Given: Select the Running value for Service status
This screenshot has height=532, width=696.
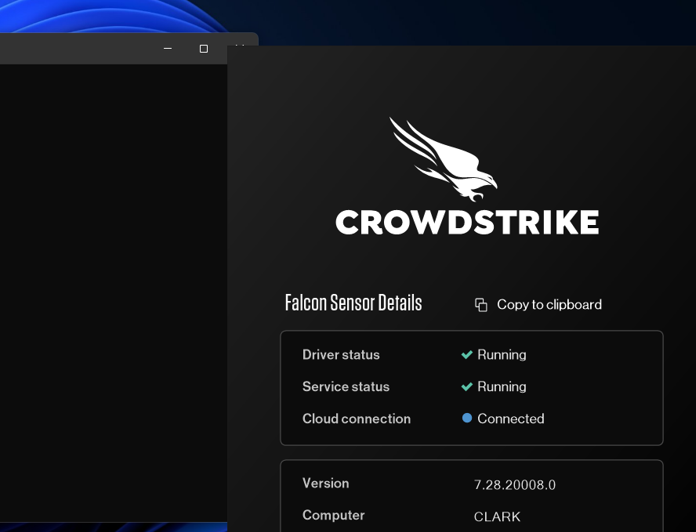Looking at the screenshot, I should click(502, 386).
